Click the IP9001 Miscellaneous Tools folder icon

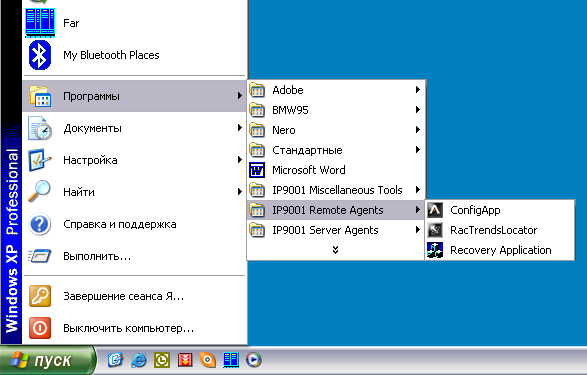pyautogui.click(x=257, y=190)
